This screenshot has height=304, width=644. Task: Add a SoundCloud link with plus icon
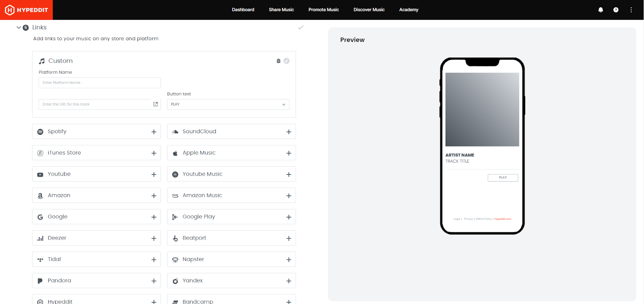tap(289, 132)
